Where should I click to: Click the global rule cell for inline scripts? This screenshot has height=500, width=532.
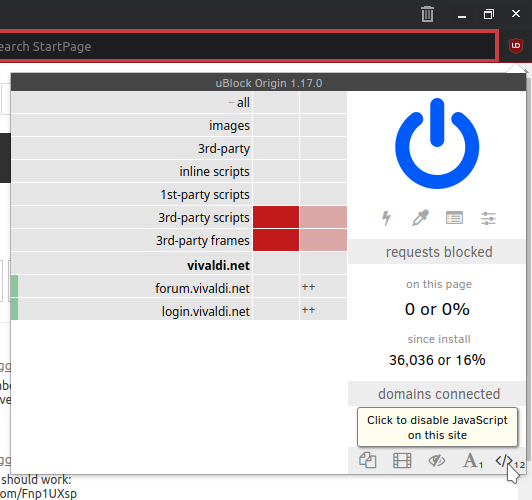276,171
